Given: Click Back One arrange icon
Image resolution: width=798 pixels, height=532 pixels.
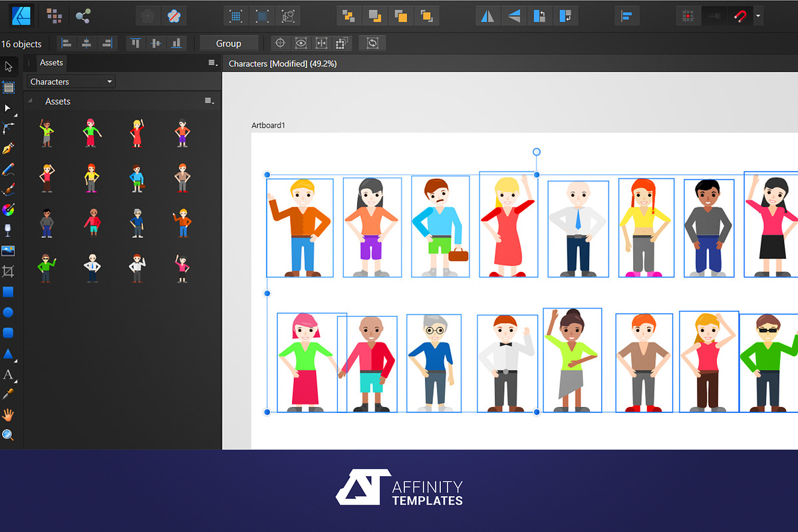Looking at the screenshot, I should coord(375,15).
